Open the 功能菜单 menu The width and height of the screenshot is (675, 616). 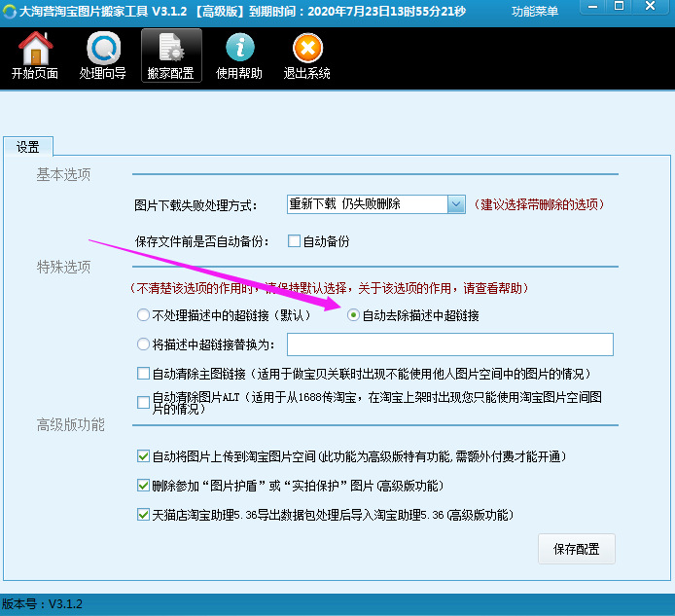[x=535, y=12]
